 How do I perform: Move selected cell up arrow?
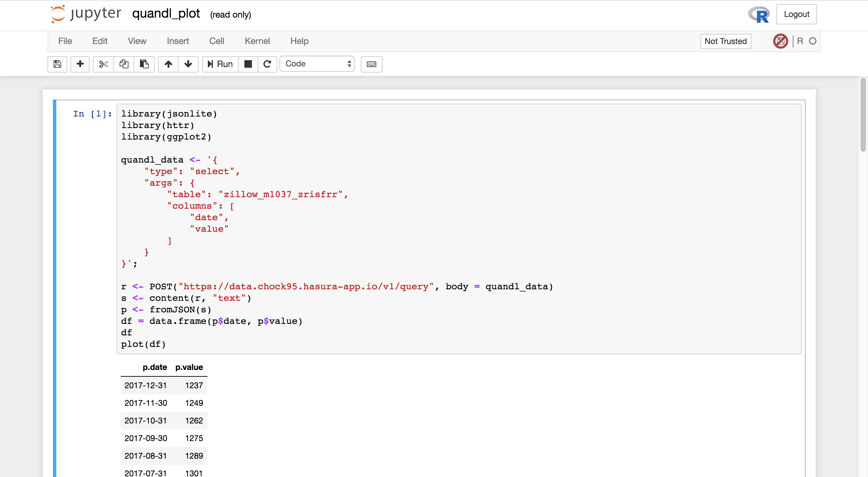[169, 64]
